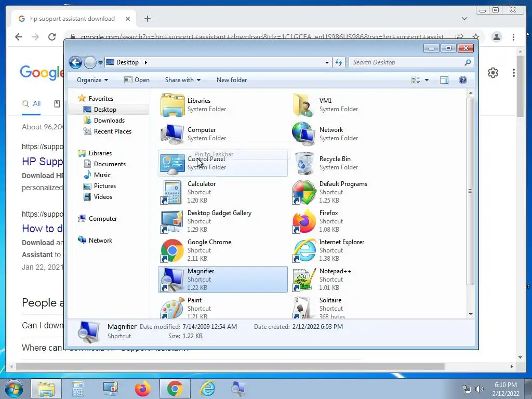Image resolution: width=532 pixels, height=399 pixels.
Task: Select the VM1 user folder icon
Action: pyautogui.click(x=303, y=105)
